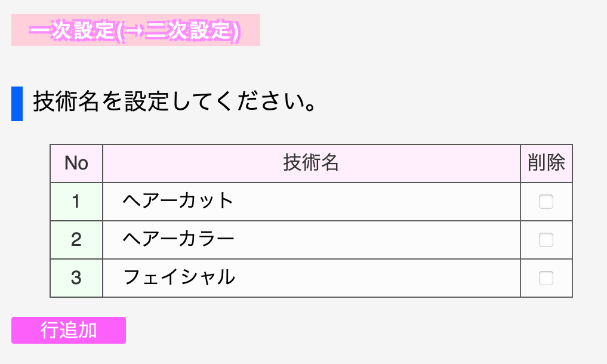Click the row number 2 cell

76,240
